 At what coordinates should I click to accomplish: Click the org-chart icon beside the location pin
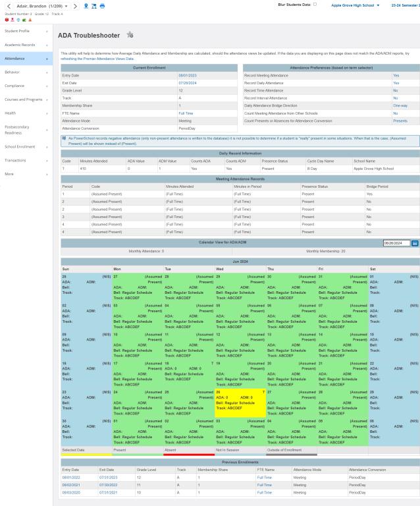[x=93, y=6]
